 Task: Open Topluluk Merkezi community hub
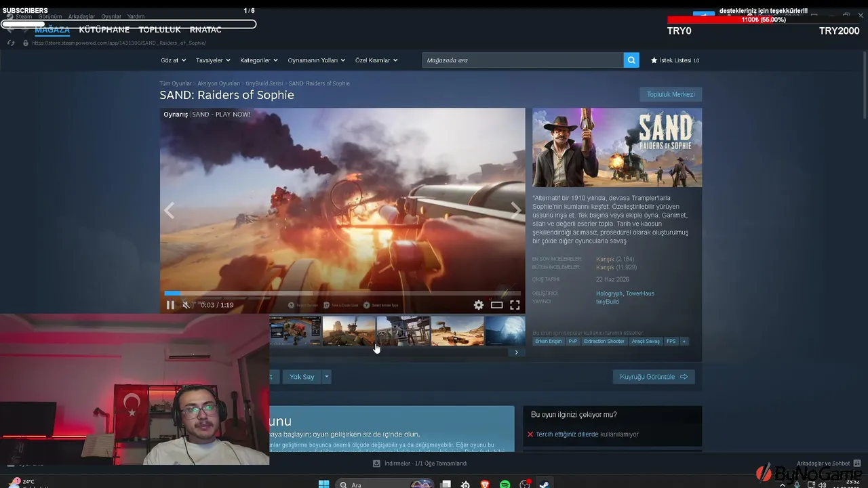pyautogui.click(x=671, y=95)
